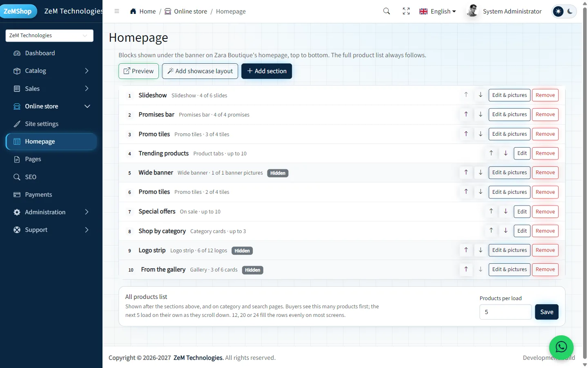Open Edit & pictures for Logo strip
This screenshot has height=368, width=588.
tap(510, 250)
